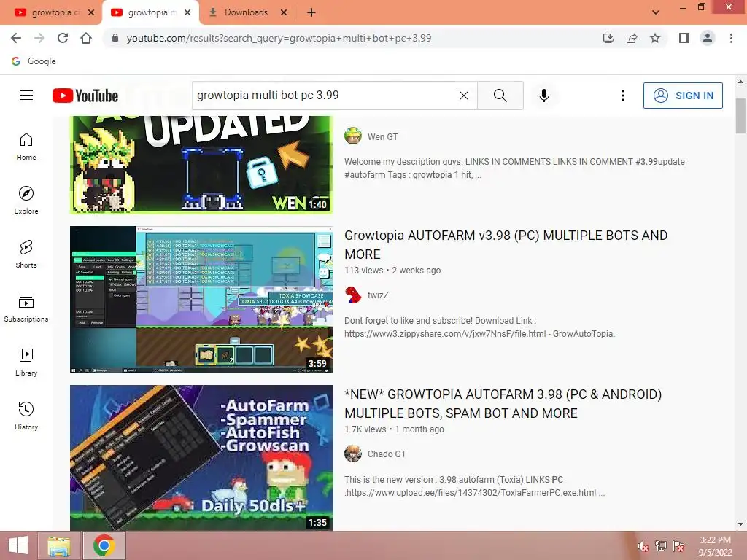
Task: Select the active growtopia m tab
Action: tap(150, 12)
